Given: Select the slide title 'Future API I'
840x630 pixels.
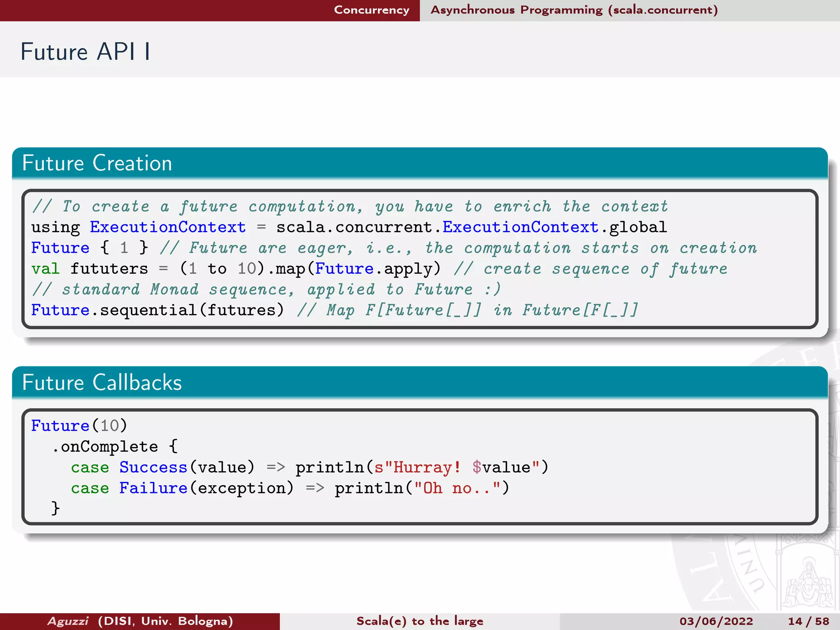Looking at the screenshot, I should (85, 52).
